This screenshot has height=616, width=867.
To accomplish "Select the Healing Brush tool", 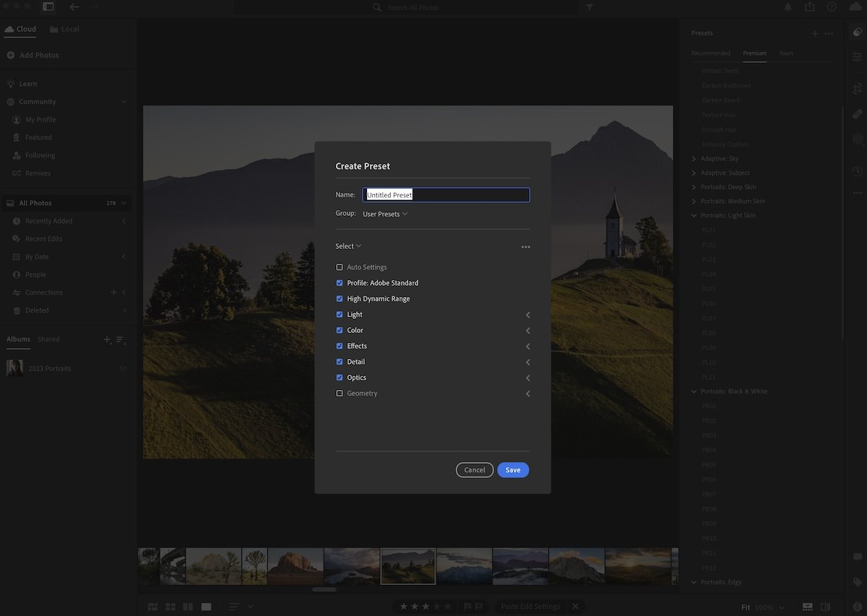I will [x=857, y=114].
